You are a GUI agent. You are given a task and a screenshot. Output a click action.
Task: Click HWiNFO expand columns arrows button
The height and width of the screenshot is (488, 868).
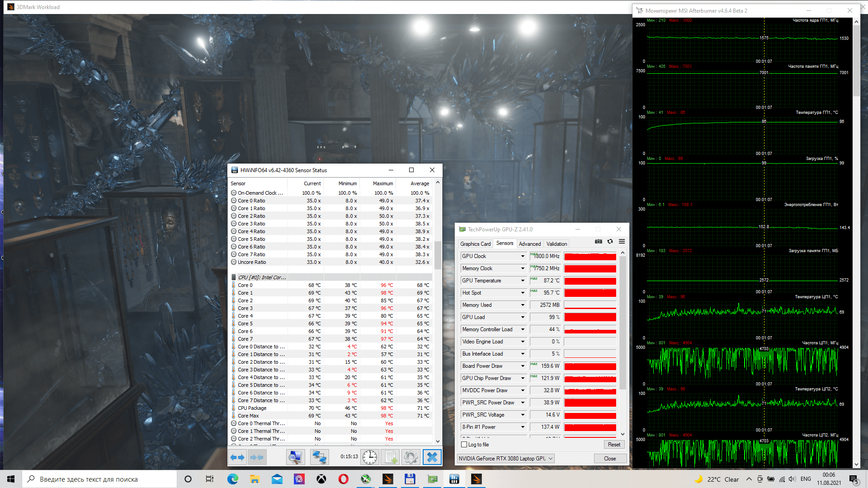tap(237, 457)
